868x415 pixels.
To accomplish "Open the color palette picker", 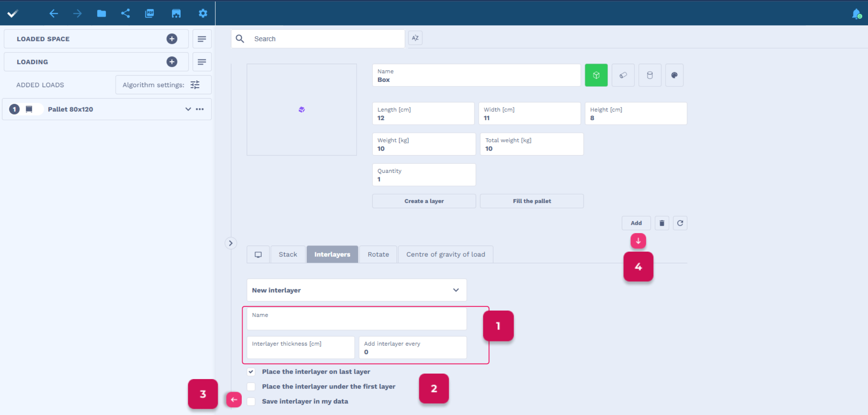I will pyautogui.click(x=674, y=75).
